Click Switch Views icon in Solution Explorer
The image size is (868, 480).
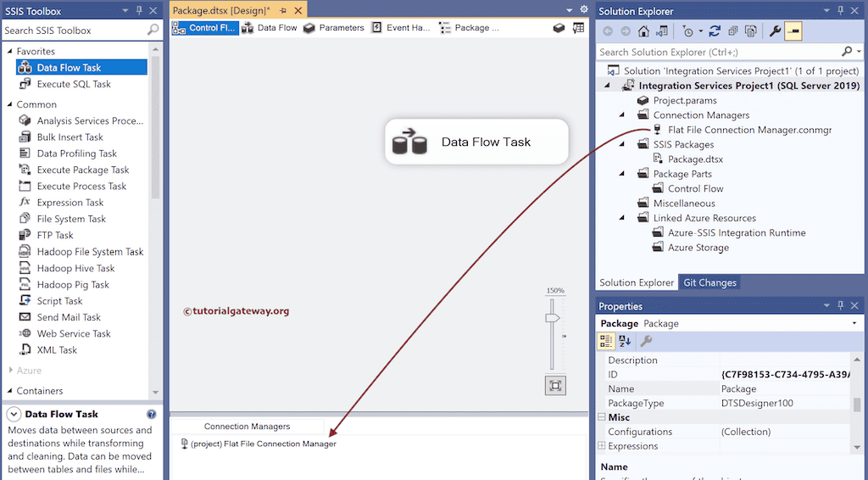[661, 31]
